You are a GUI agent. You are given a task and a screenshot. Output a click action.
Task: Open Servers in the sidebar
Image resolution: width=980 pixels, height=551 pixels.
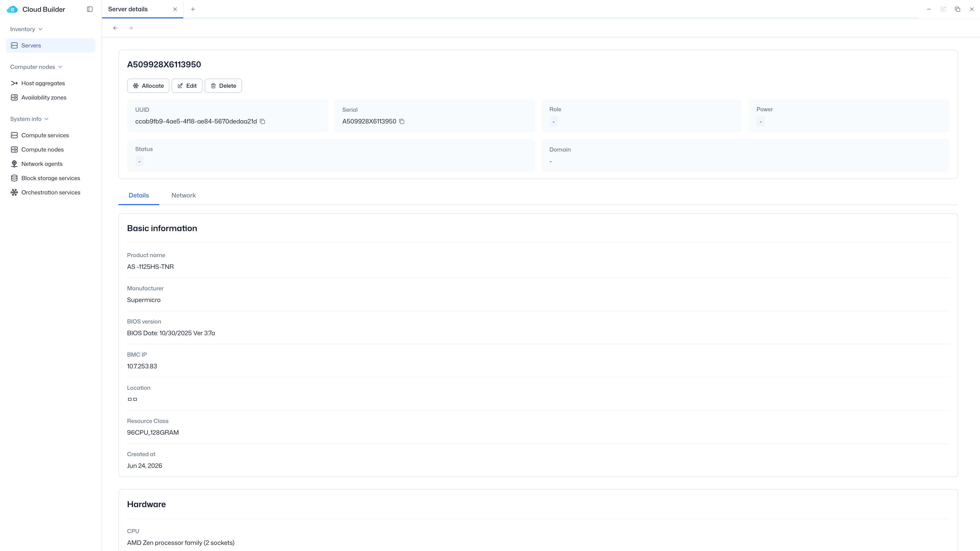(51, 45)
